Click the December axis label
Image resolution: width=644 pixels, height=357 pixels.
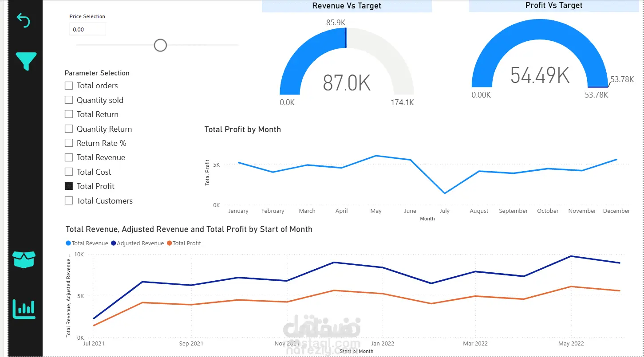pos(616,211)
